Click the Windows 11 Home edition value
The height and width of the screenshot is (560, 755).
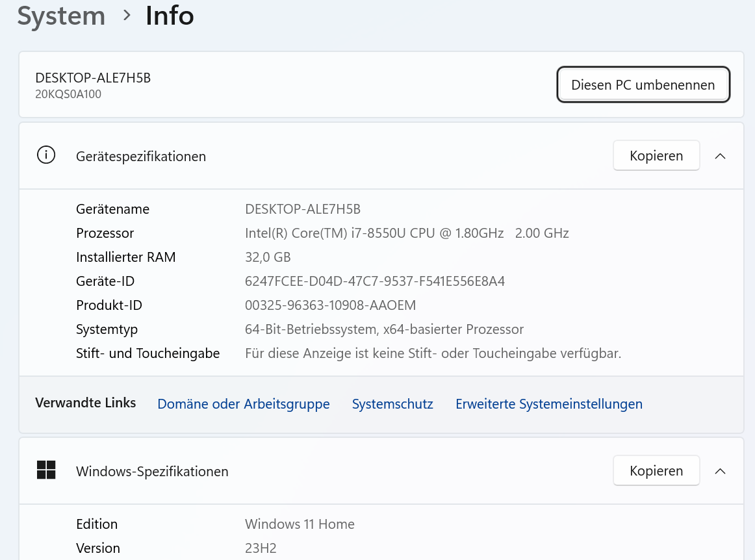coord(300,524)
